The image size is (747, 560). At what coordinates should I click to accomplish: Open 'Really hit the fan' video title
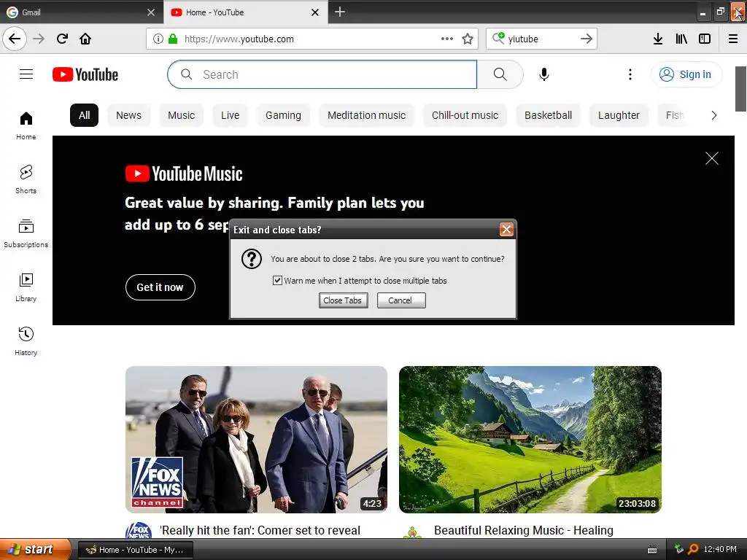260,530
